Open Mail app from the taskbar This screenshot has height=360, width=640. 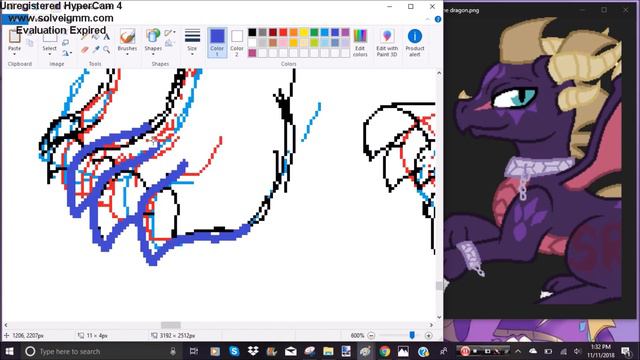(x=291, y=351)
